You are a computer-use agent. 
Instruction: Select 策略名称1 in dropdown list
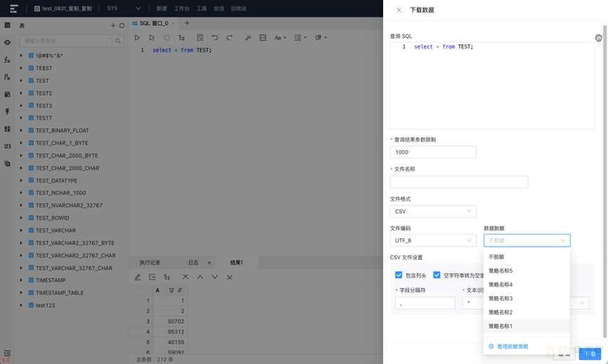click(x=526, y=326)
